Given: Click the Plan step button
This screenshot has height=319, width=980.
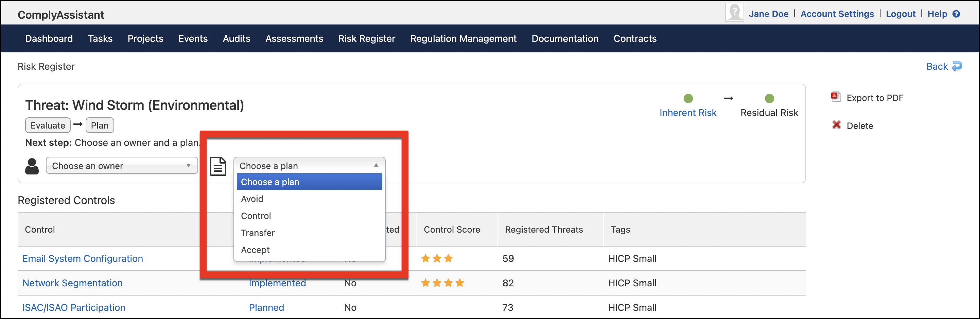Looking at the screenshot, I should (100, 125).
